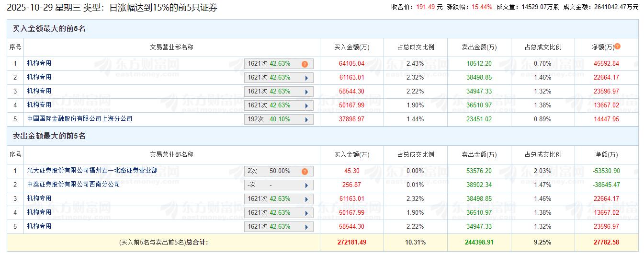This screenshot has width=644, height=256.
Task: Click 买入金额(万) column header in buy table
Action: (351, 47)
